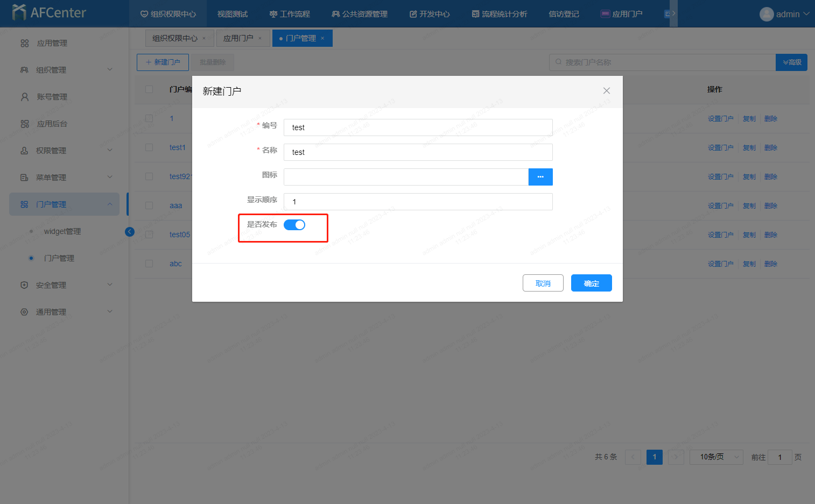
Task: Click the 账号管理 sidebar person icon
Action: 25,97
